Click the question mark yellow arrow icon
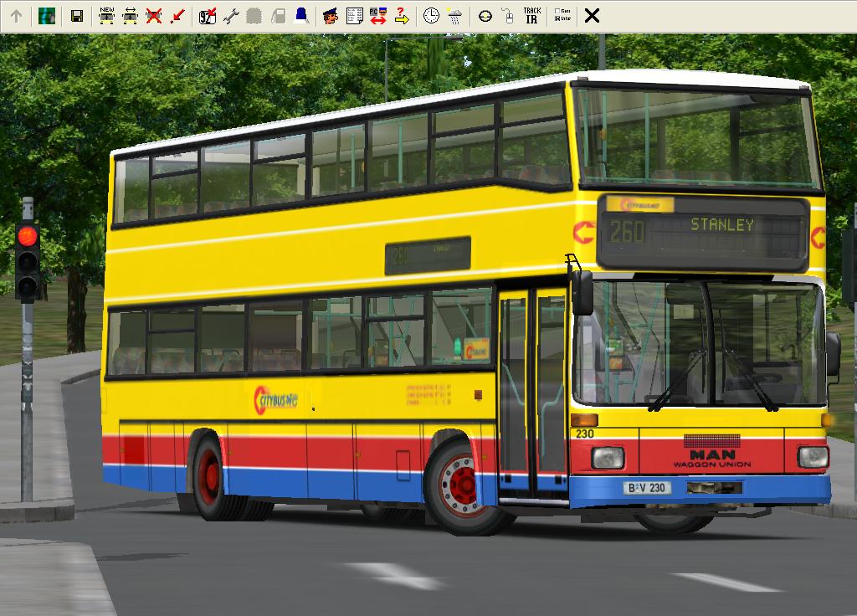Viewport: 857px width, 616px height. 402,16
